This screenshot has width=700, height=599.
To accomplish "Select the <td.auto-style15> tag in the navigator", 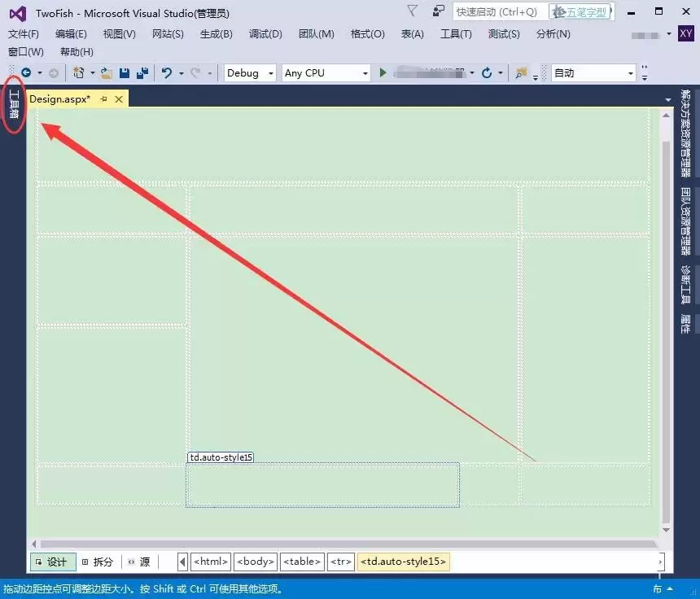I will tap(403, 562).
